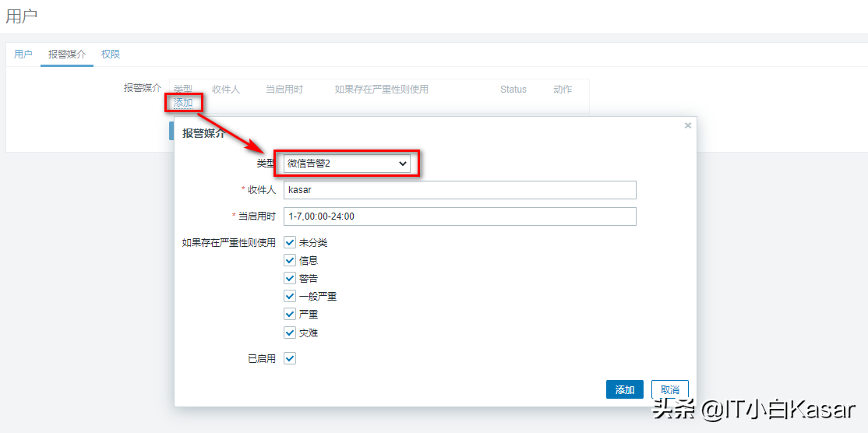Toggle the 警告 severity checkbox

pyautogui.click(x=290, y=279)
